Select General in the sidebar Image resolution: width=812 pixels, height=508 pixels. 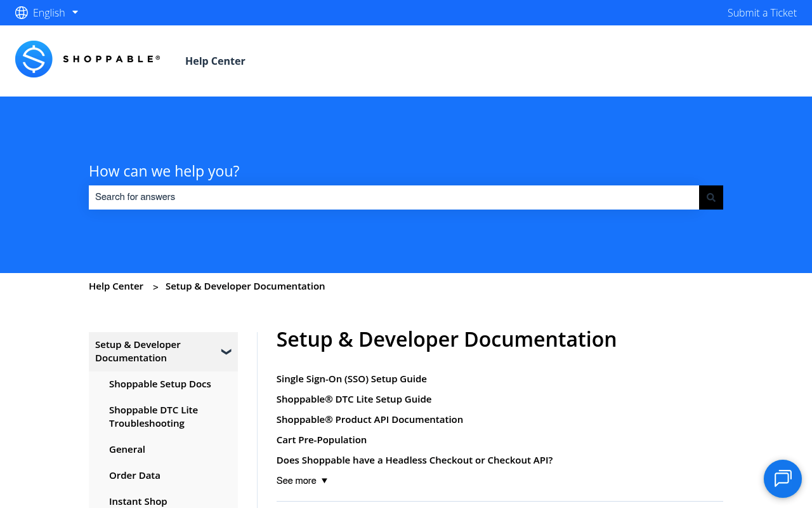click(127, 450)
